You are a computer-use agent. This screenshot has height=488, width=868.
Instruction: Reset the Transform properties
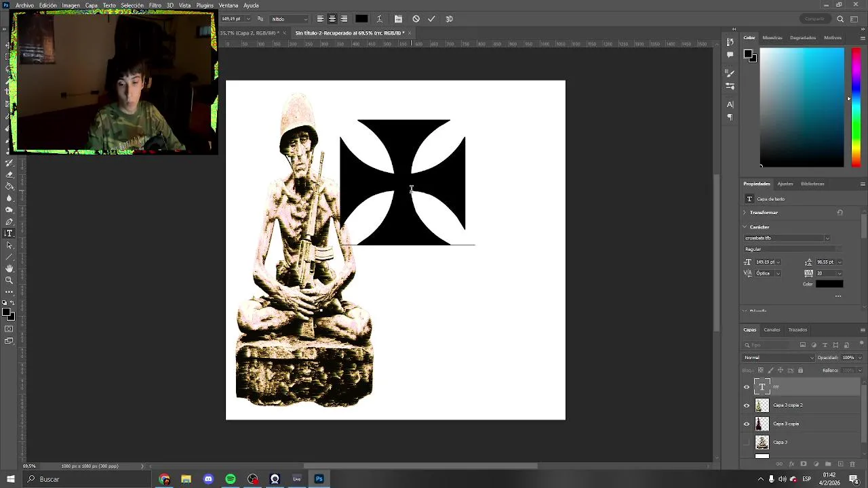(x=840, y=212)
